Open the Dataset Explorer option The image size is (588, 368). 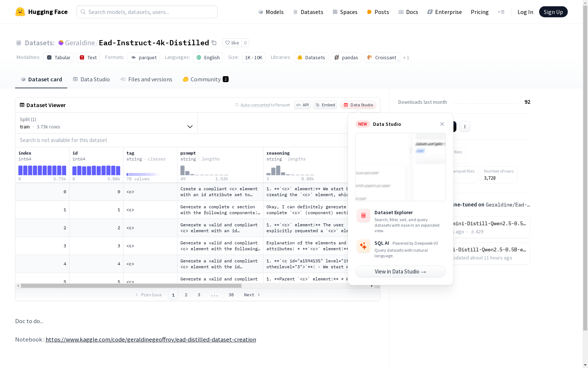(x=401, y=221)
